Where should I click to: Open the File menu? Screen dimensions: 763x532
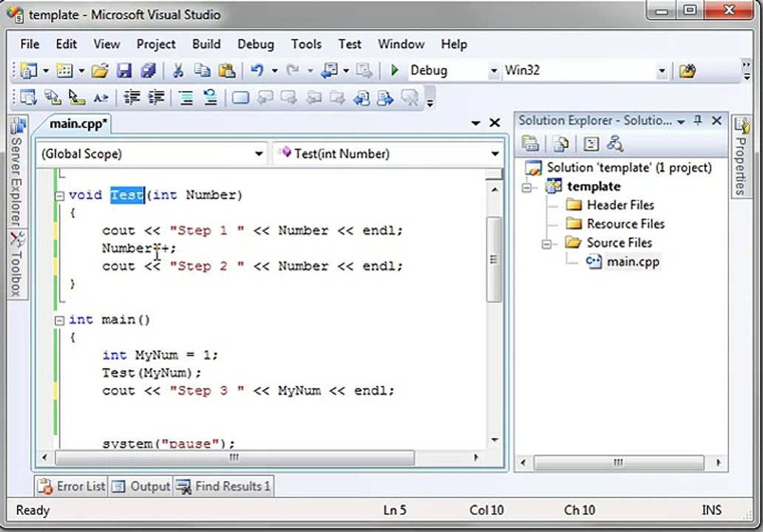[x=30, y=44]
